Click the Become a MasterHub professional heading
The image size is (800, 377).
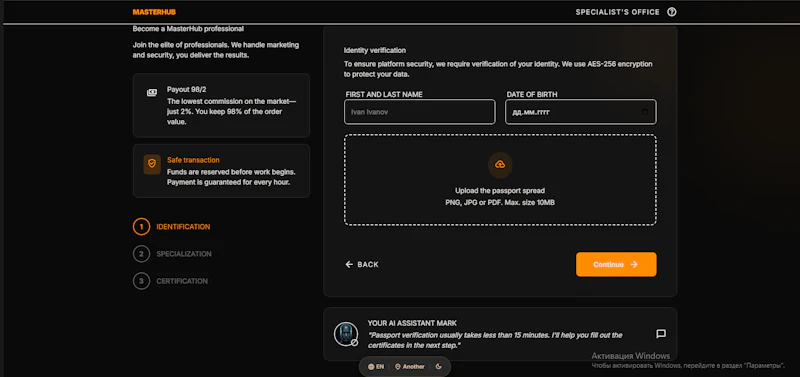(x=188, y=29)
